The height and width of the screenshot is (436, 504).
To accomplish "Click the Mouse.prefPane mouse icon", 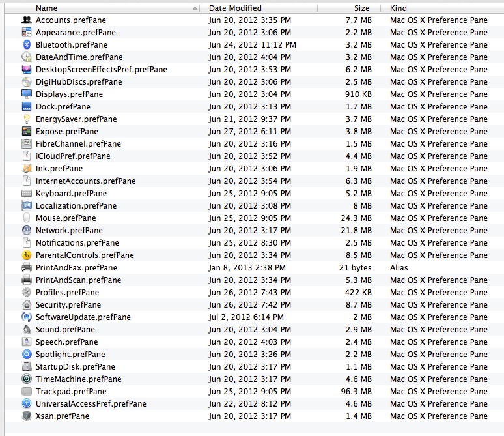I will 27,218.
